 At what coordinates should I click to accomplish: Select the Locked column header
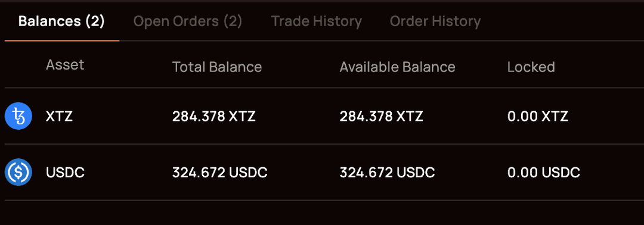(531, 67)
